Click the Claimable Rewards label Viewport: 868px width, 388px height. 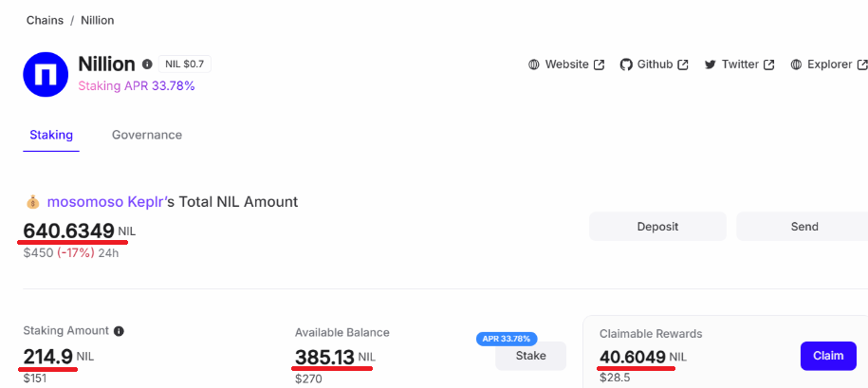point(651,334)
